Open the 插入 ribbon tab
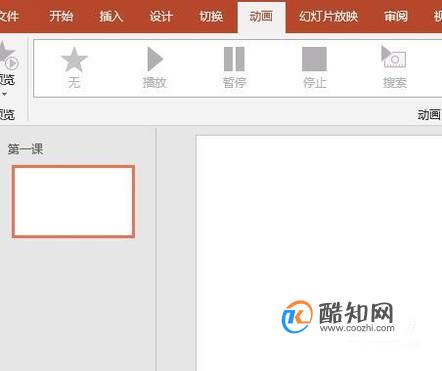Screen dimensions: 442x371 click(x=111, y=16)
